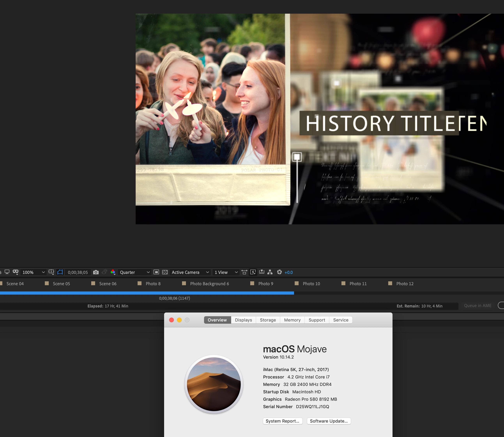
Task: Open the Memory tab
Action: pos(292,320)
